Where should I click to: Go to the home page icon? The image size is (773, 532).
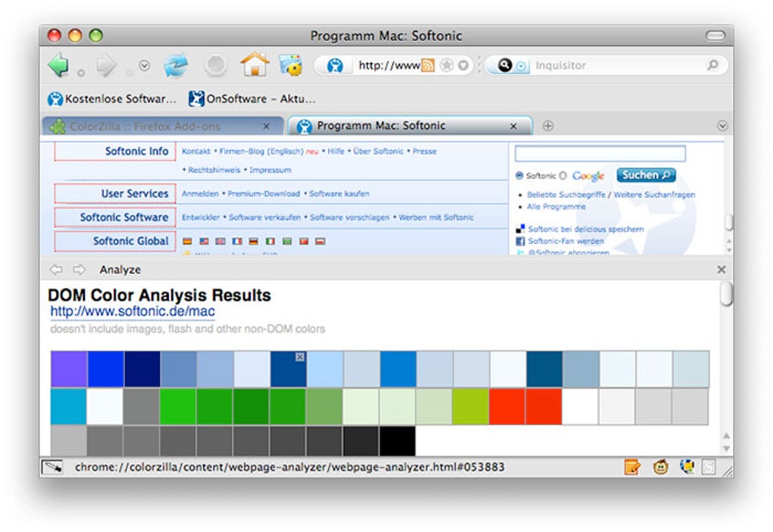(x=255, y=64)
